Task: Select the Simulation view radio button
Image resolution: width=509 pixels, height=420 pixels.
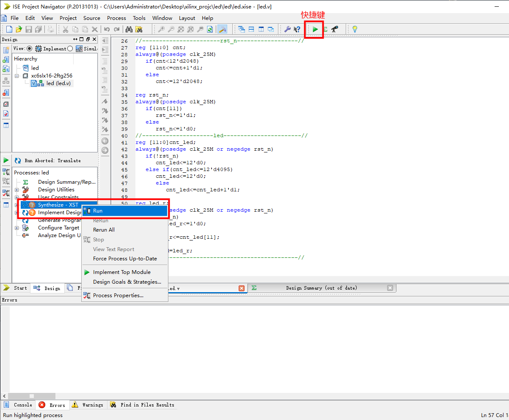Action: [x=70, y=49]
